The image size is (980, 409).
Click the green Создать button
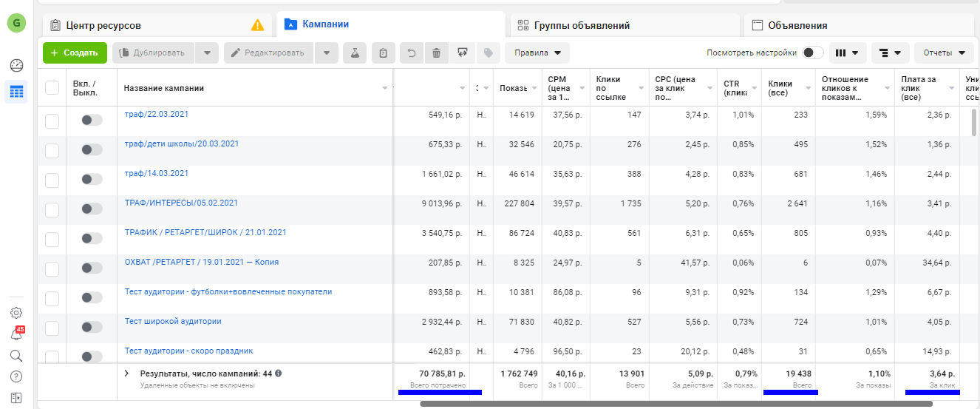point(75,53)
